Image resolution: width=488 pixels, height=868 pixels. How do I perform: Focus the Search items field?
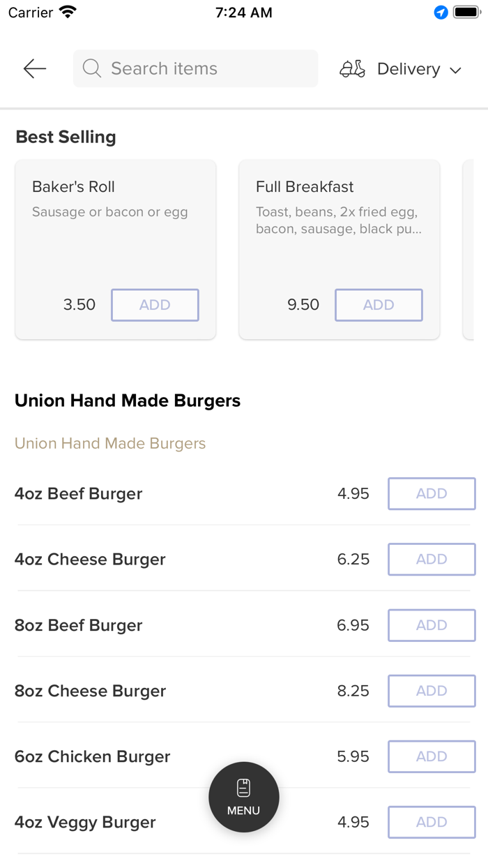click(x=202, y=68)
